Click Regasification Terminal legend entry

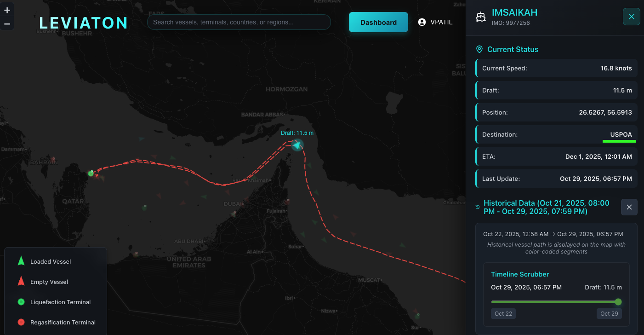63,323
